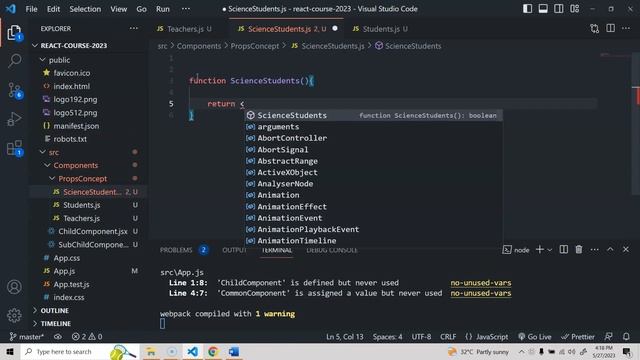Click the Windows Start button

tap(10, 351)
